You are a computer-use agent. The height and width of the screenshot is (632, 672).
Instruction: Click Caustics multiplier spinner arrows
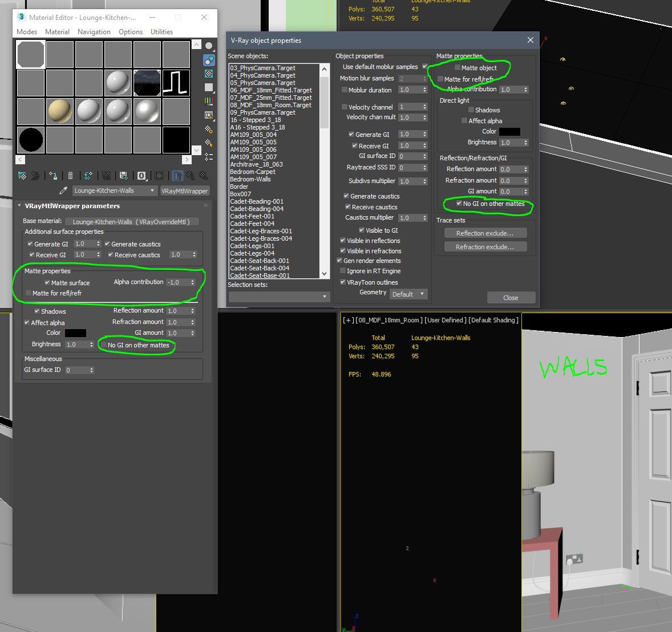425,218
